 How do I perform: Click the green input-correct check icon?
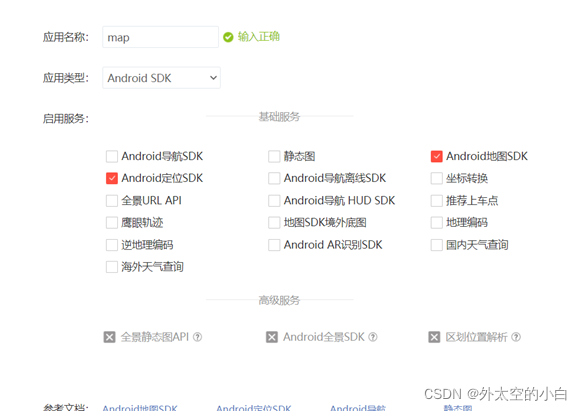click(228, 37)
